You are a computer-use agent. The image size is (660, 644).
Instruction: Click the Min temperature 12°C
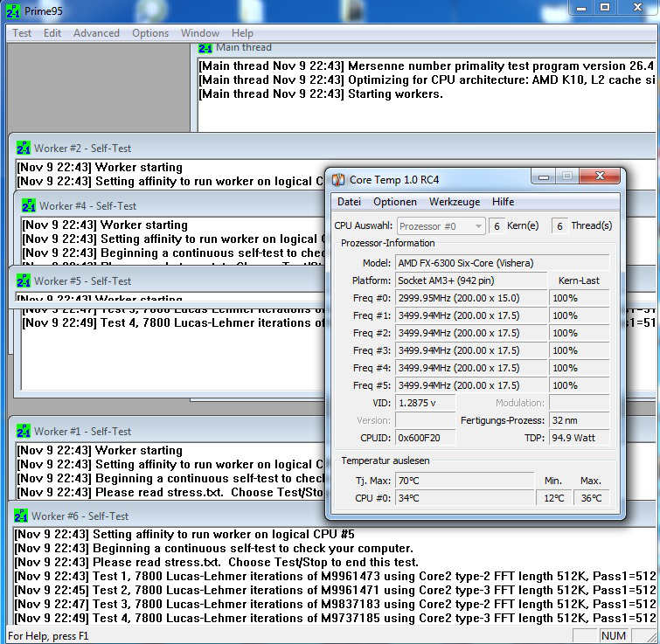(553, 498)
